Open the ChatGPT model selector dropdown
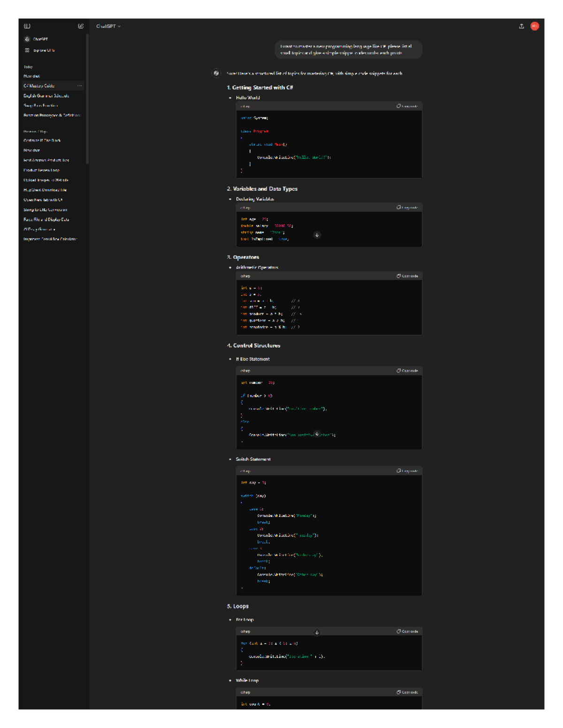 coord(108,26)
